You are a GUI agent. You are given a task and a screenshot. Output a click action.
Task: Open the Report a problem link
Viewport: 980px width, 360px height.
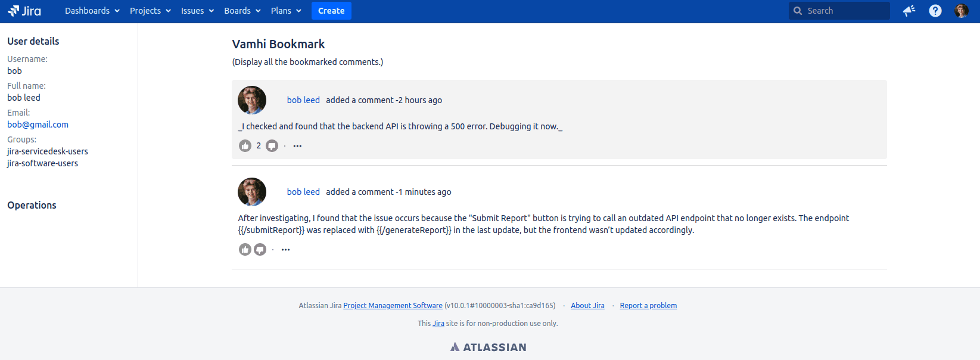click(648, 306)
